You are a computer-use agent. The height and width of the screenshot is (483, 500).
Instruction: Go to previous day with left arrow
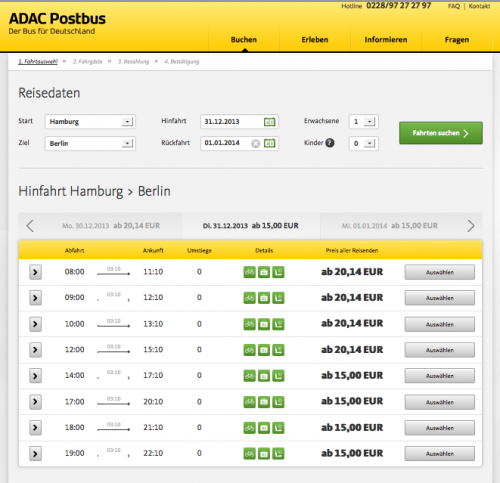[30, 226]
